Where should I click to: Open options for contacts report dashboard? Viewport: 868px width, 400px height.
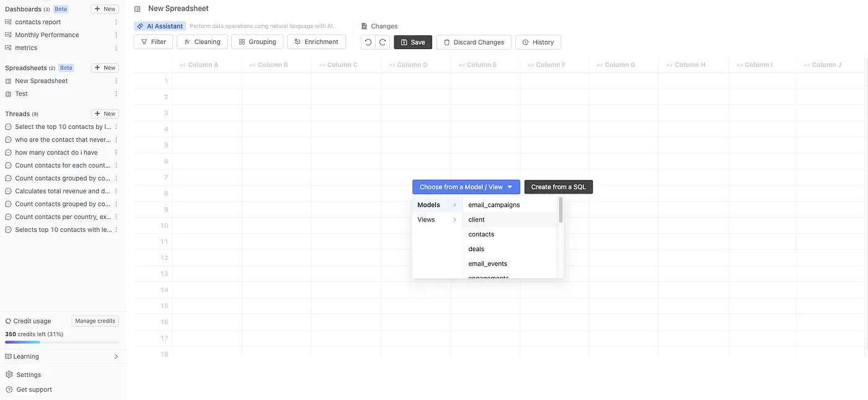pyautogui.click(x=116, y=22)
